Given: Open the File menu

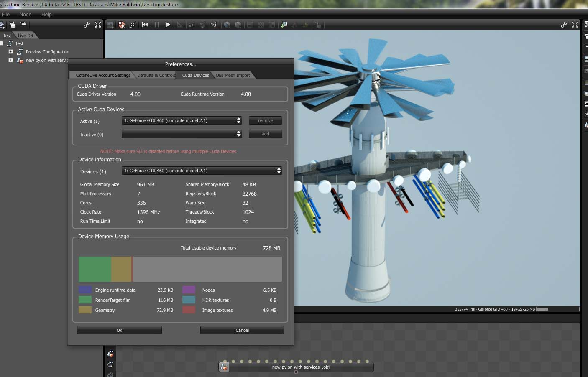Looking at the screenshot, I should coord(6,14).
